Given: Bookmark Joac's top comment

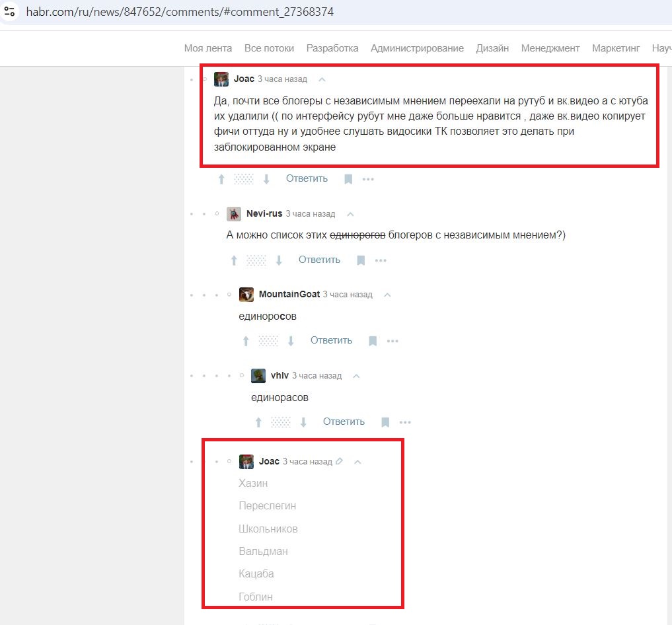Looking at the screenshot, I should [x=348, y=179].
